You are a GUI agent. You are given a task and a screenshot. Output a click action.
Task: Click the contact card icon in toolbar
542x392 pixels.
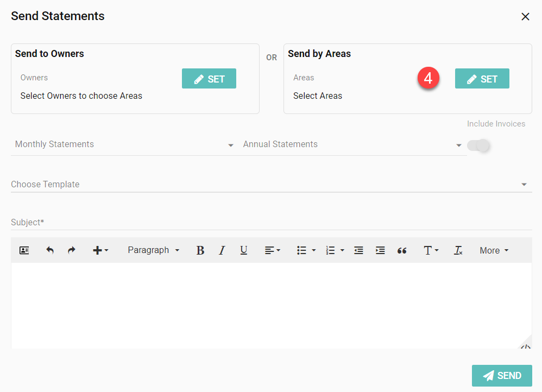coord(24,250)
